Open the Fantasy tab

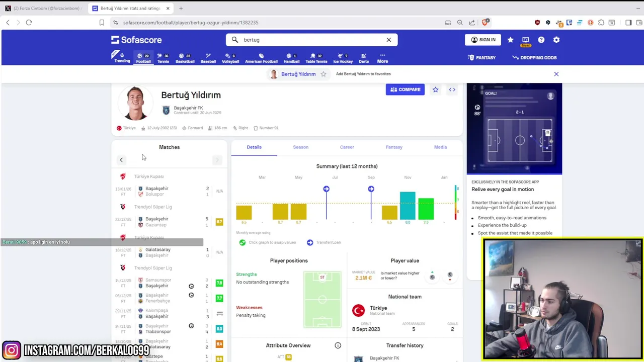(x=394, y=147)
